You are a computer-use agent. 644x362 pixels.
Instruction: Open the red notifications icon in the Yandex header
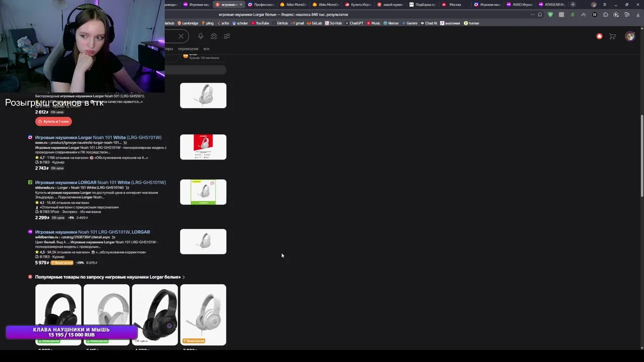click(599, 36)
